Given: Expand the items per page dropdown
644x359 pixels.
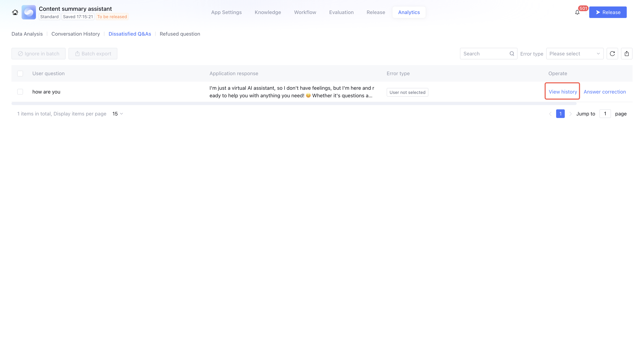Looking at the screenshot, I should pos(118,114).
